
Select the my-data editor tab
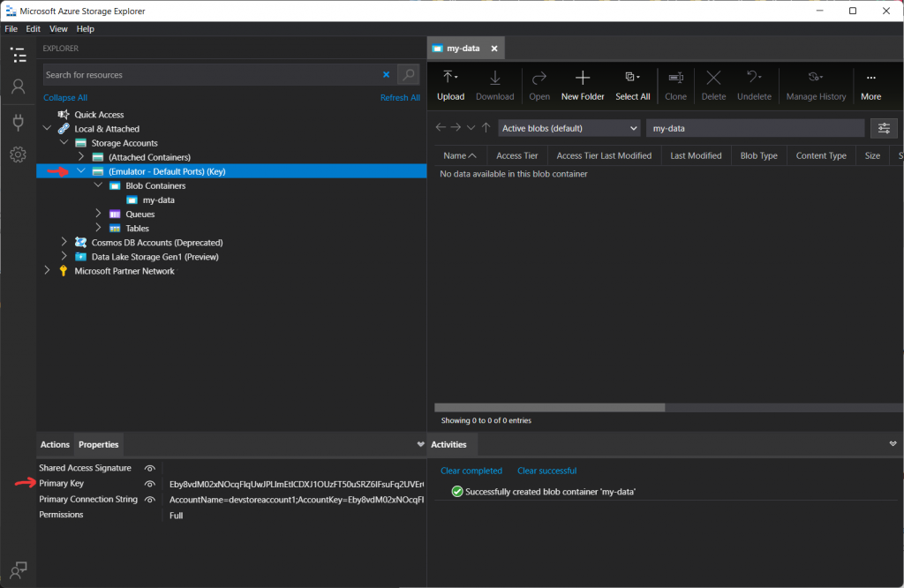click(x=463, y=49)
